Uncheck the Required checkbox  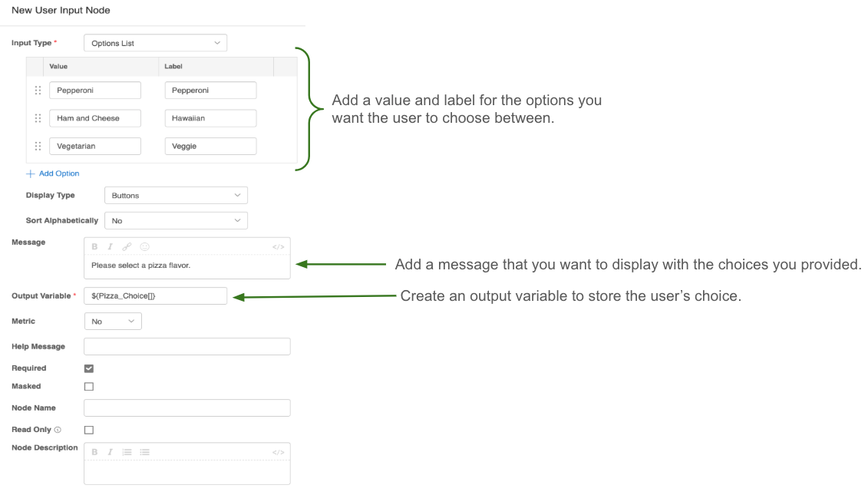[x=89, y=368]
